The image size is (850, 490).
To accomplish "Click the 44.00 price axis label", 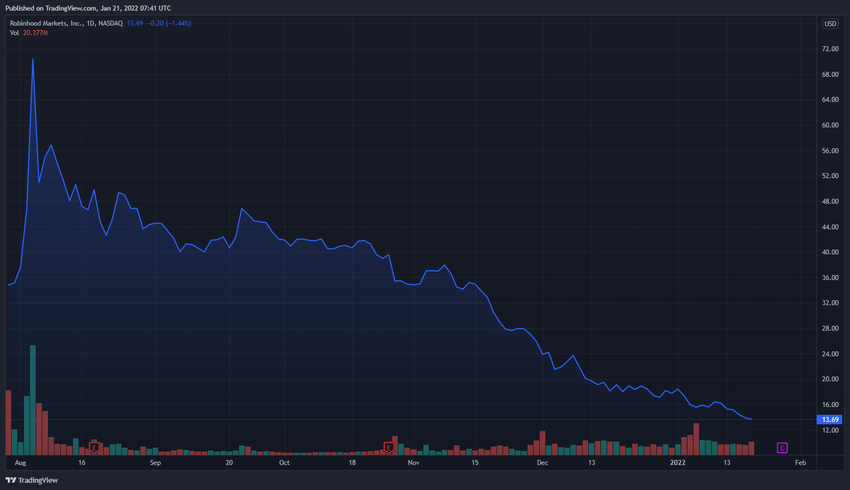I will [830, 227].
